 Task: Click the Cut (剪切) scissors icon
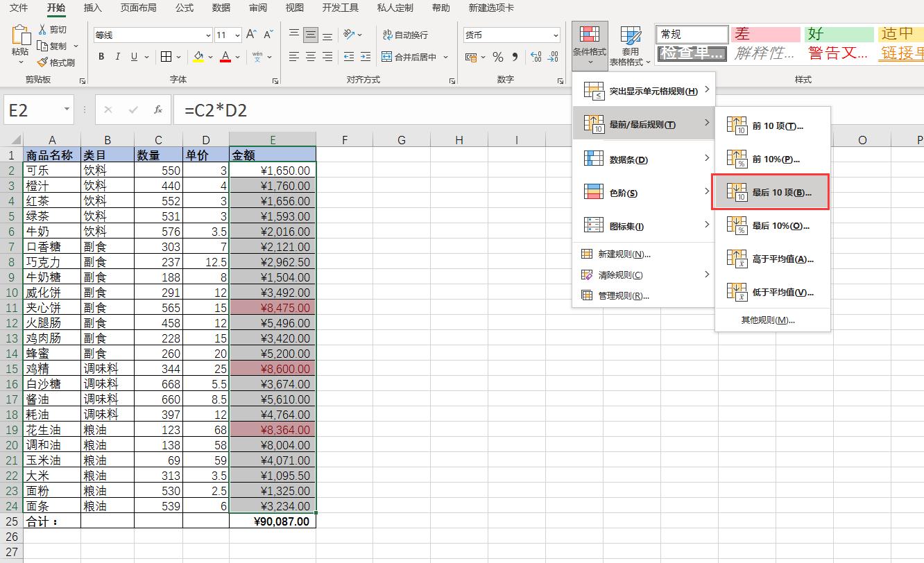(x=42, y=30)
